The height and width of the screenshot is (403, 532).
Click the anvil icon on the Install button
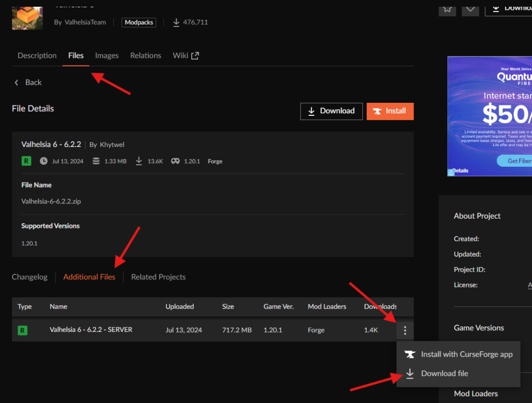click(377, 111)
